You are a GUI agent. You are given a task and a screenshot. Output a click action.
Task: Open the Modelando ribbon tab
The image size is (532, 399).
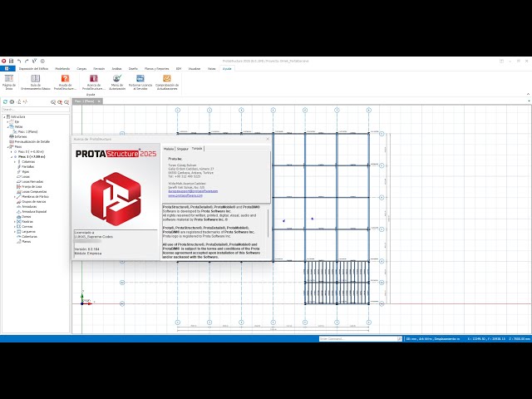point(62,69)
